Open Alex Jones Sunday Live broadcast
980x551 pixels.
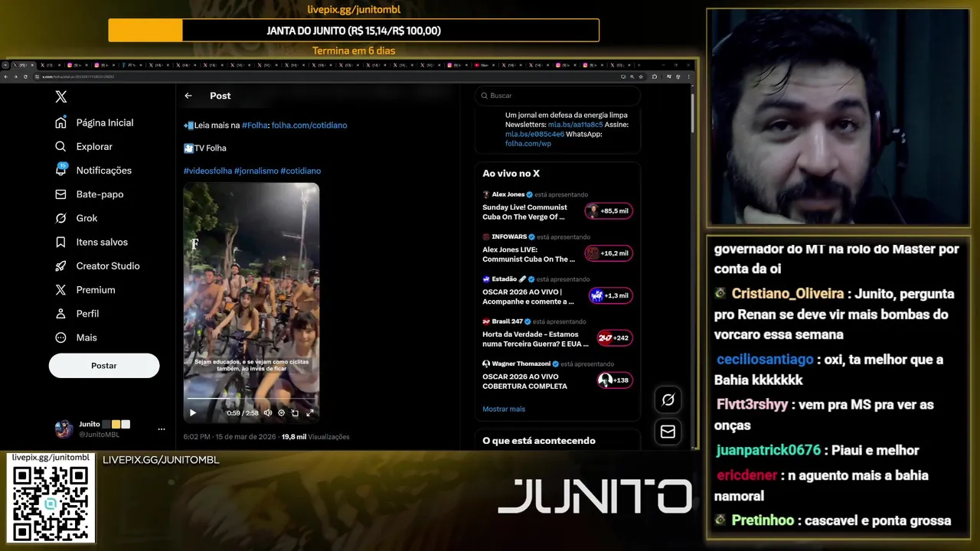pos(525,212)
